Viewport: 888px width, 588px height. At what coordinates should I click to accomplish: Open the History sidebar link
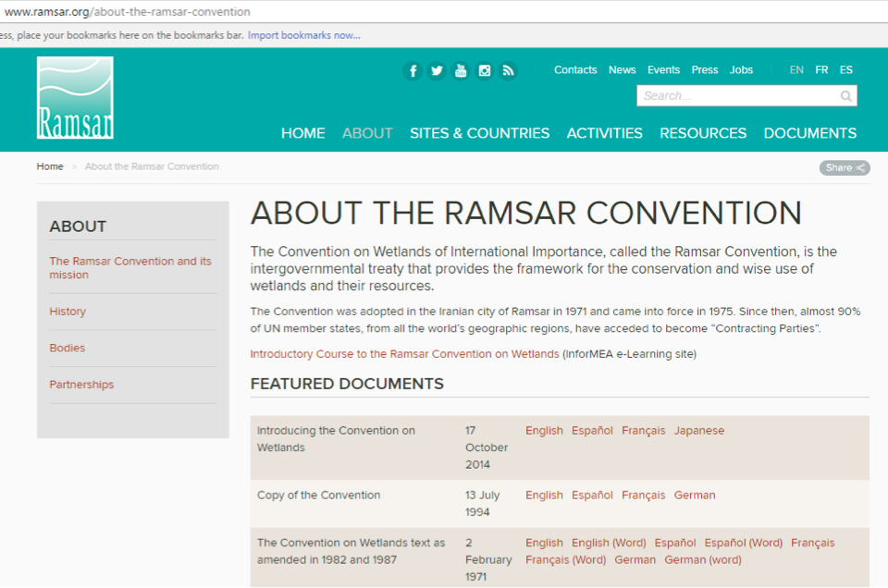pyautogui.click(x=68, y=312)
